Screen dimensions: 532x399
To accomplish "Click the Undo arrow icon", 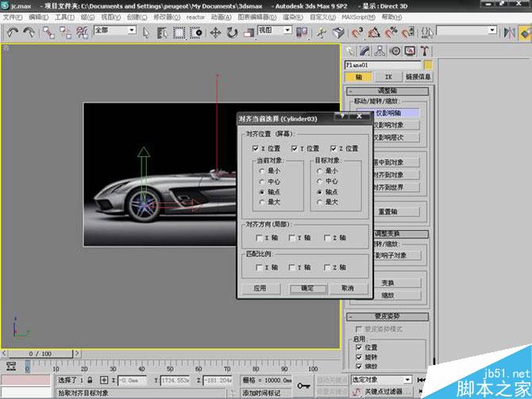I will (13, 33).
